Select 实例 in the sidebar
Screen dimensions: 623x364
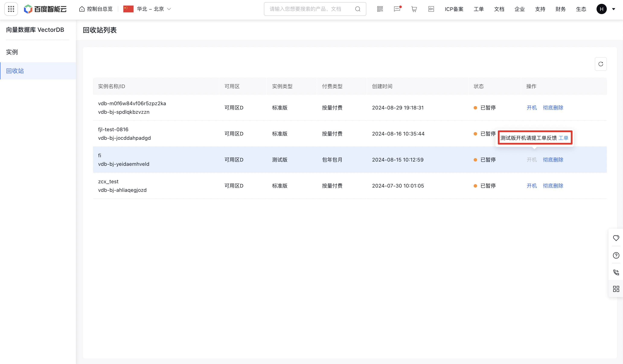point(38,52)
